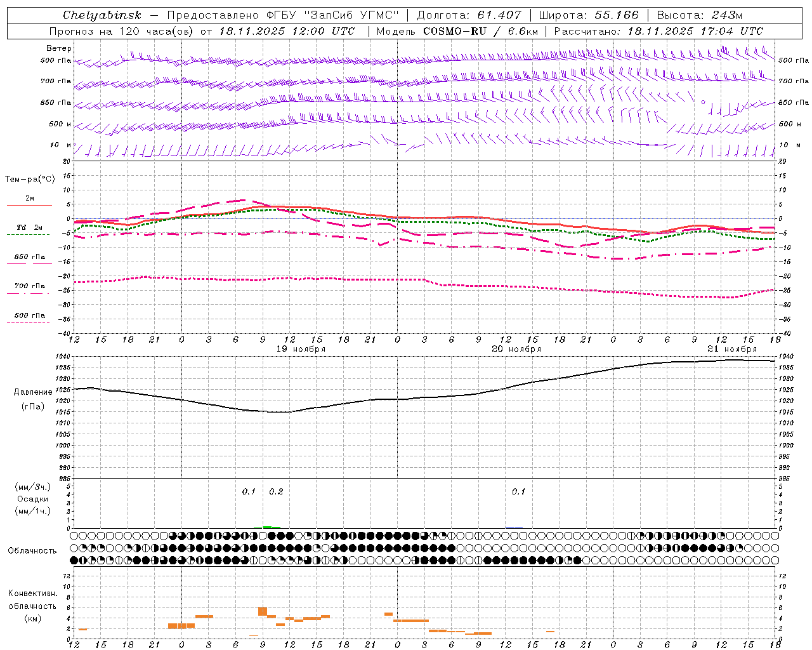This screenshot has width=812, height=650.
Task: Click the 0.1 precipitation value above 20 ноября
Action: (519, 491)
